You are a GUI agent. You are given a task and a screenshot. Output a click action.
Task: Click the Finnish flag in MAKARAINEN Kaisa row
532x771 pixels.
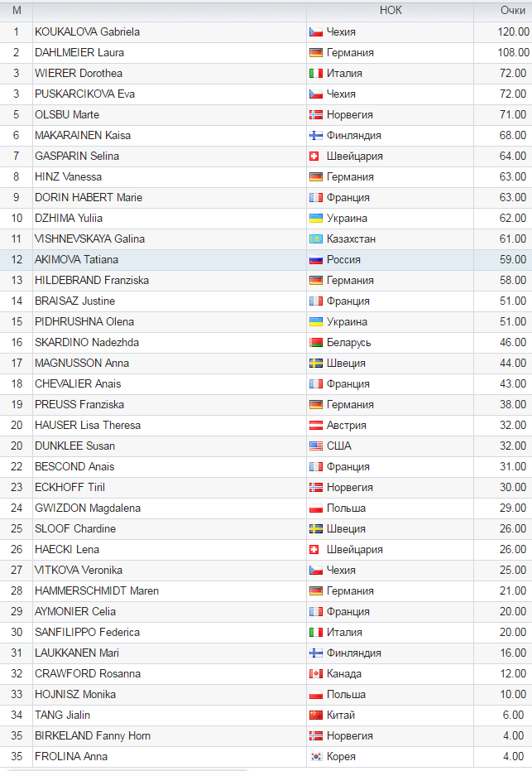coord(316,135)
